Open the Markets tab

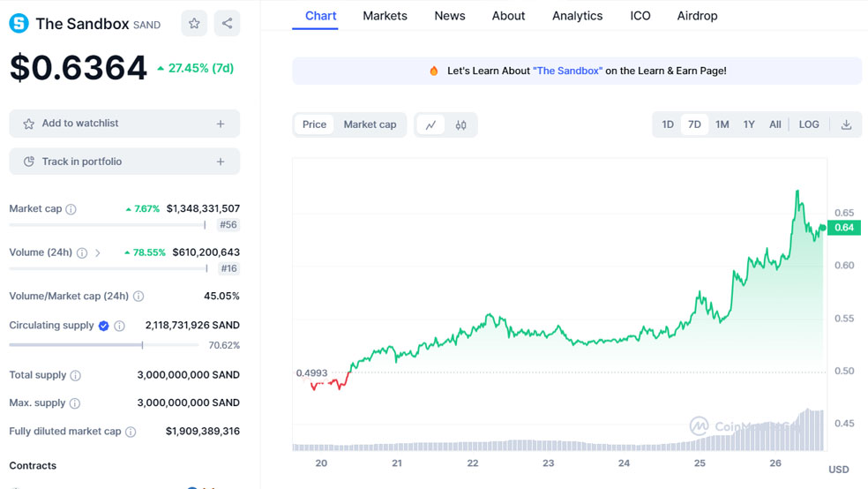coord(385,16)
